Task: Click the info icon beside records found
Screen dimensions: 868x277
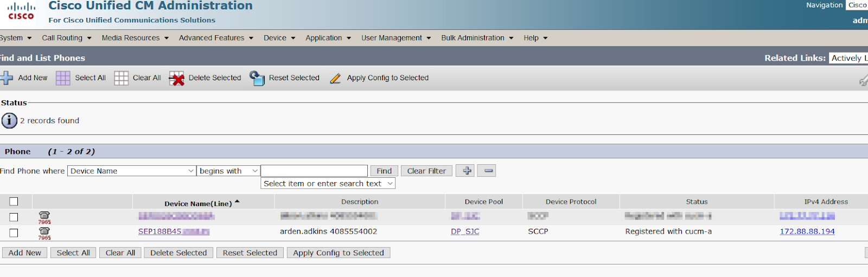Action: point(9,120)
